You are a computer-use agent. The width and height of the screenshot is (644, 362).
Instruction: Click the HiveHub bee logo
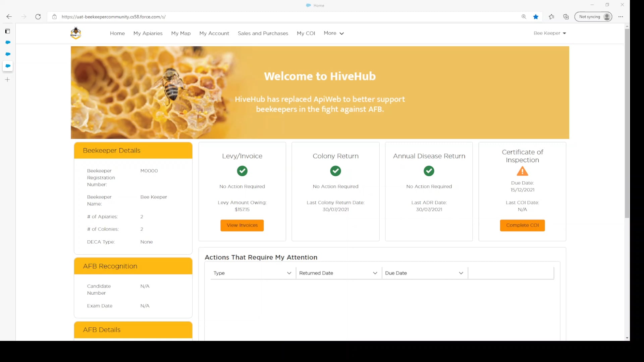point(76,33)
